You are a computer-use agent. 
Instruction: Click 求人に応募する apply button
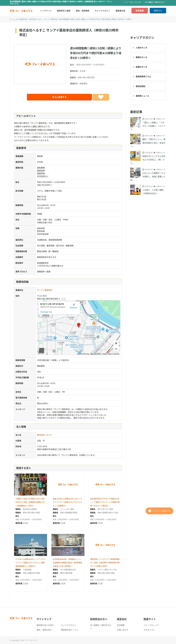click(x=59, y=97)
